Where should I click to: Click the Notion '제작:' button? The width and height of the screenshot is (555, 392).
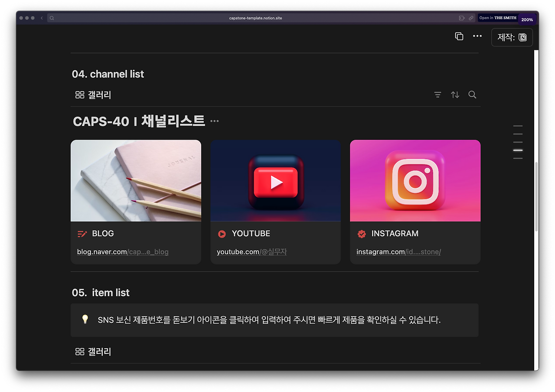(512, 37)
